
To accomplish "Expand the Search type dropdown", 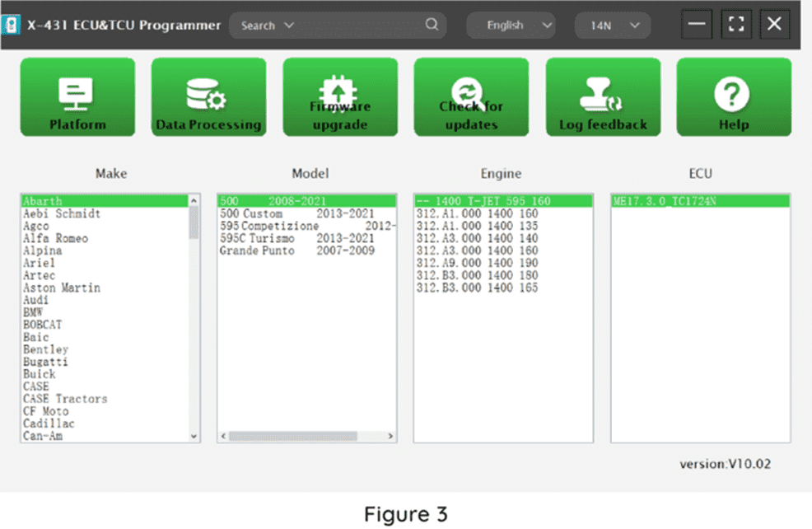I will (267, 26).
